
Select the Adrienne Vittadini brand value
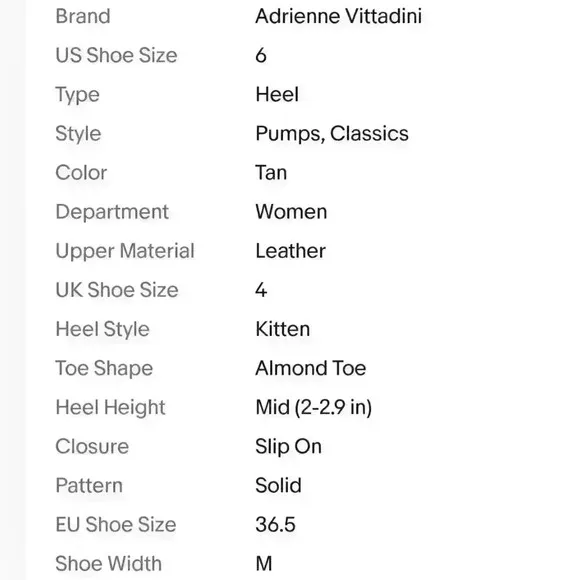click(338, 16)
